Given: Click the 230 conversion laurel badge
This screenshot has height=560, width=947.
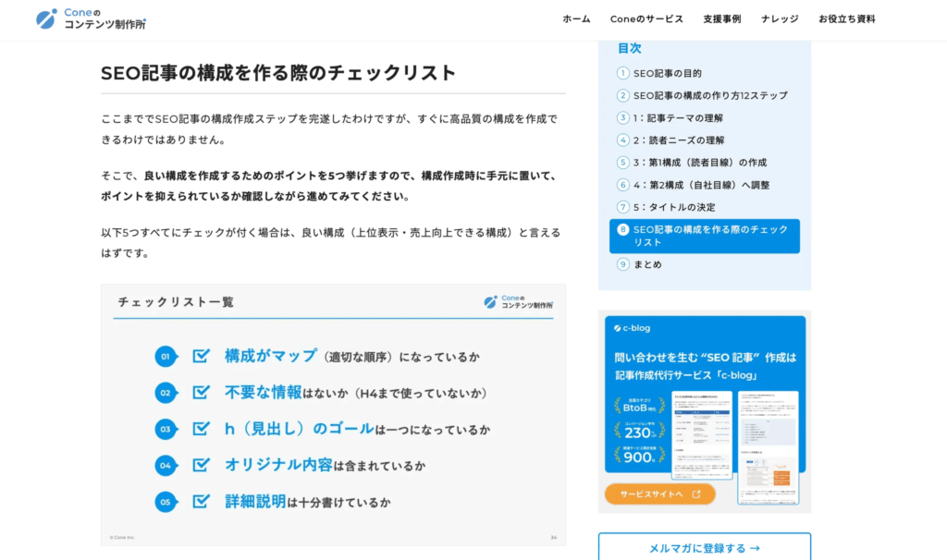Looking at the screenshot, I should 640,431.
